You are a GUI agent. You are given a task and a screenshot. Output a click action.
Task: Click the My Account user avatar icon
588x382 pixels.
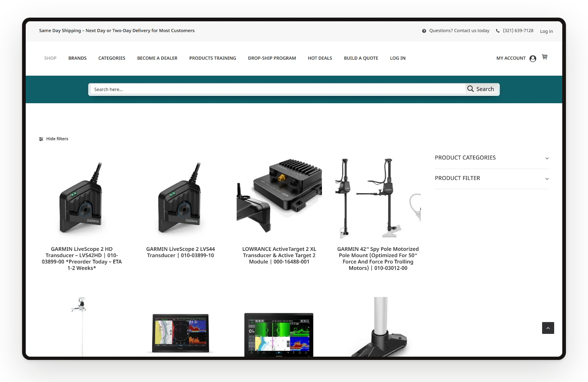click(533, 58)
